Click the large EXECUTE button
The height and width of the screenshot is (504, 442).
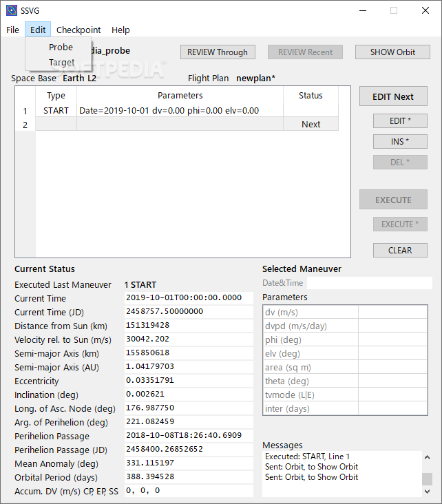(393, 200)
